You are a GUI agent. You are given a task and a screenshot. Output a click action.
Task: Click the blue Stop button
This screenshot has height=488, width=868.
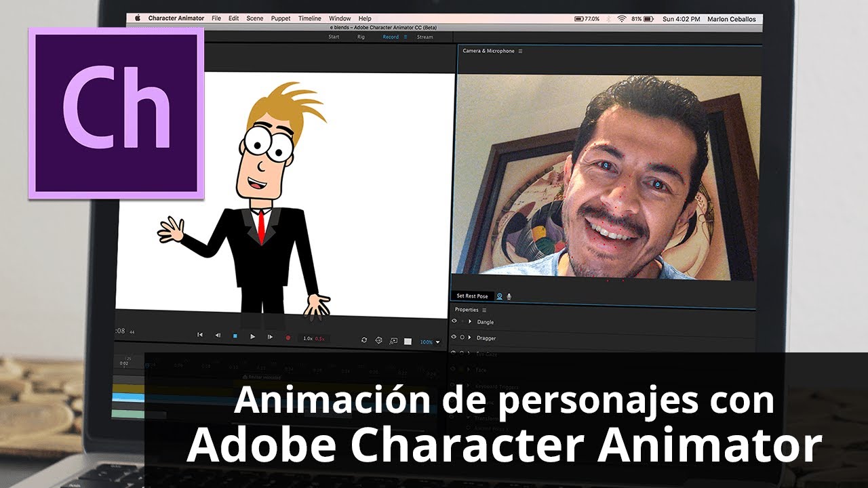coord(235,336)
